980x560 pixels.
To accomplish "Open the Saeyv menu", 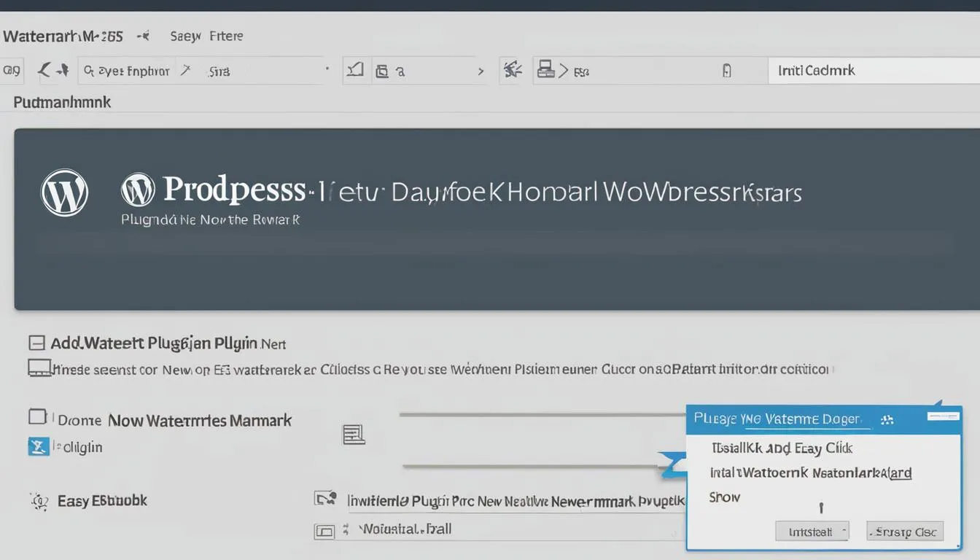I will (186, 36).
